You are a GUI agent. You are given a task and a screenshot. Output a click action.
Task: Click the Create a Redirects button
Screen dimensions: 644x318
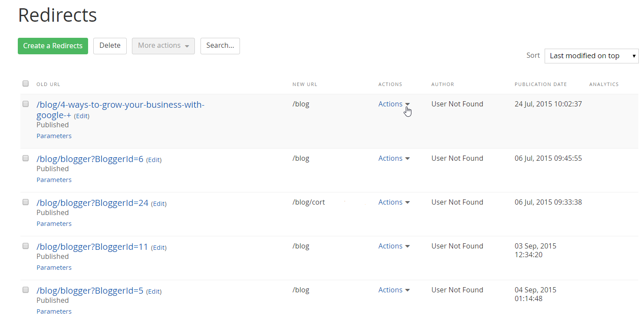(53, 46)
